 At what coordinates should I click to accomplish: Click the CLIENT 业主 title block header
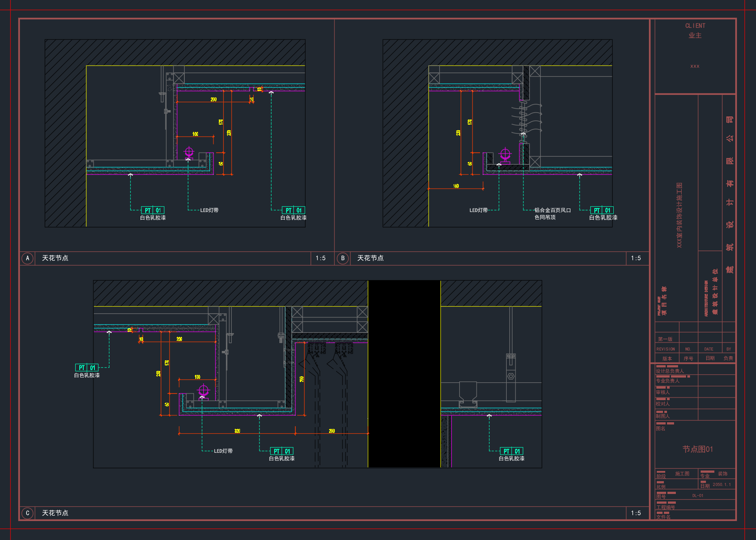pos(695,31)
